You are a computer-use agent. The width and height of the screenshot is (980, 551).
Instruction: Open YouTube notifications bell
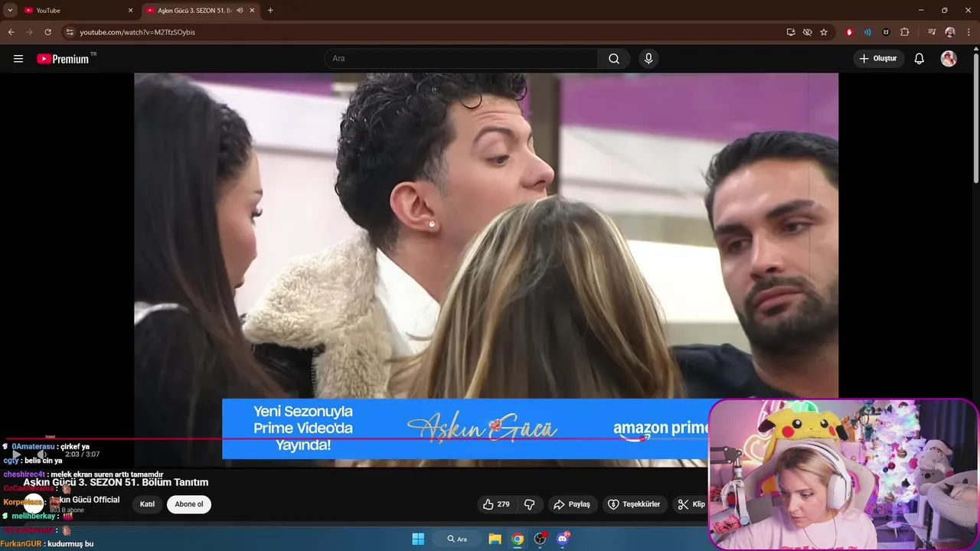[x=920, y=59]
